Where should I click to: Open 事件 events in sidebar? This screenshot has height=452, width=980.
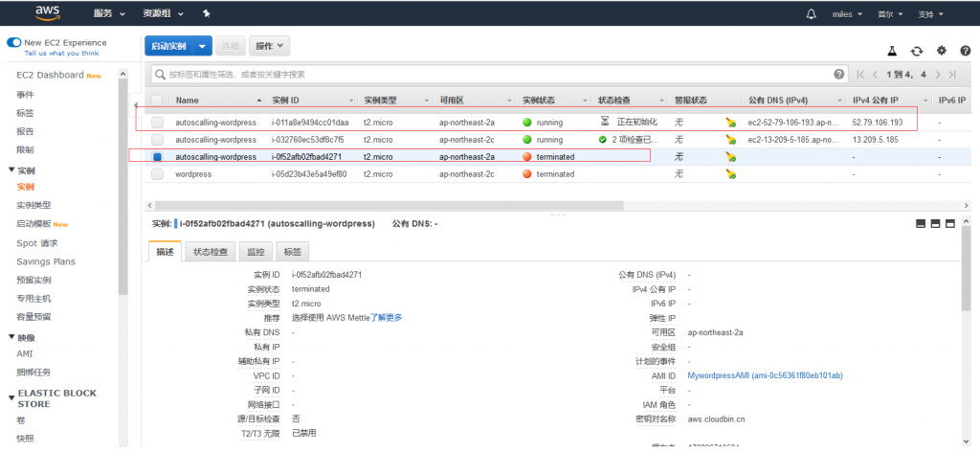25,95
